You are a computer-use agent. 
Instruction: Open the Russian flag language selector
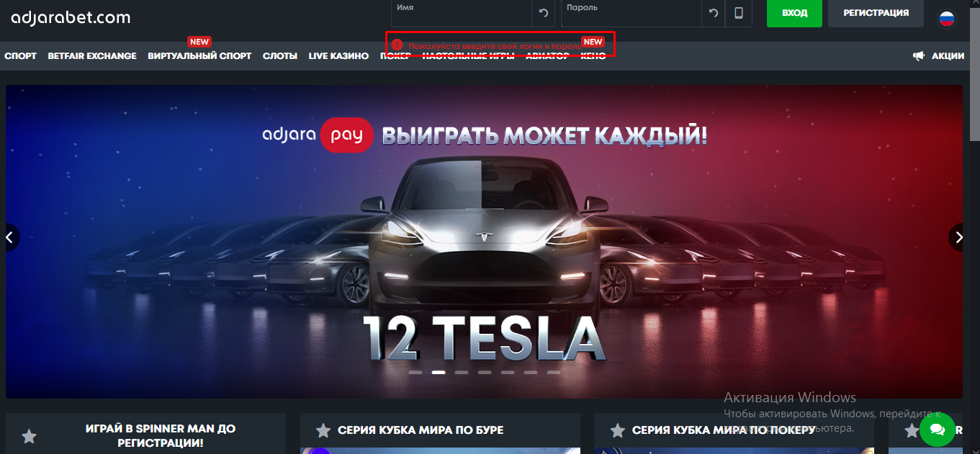947,17
